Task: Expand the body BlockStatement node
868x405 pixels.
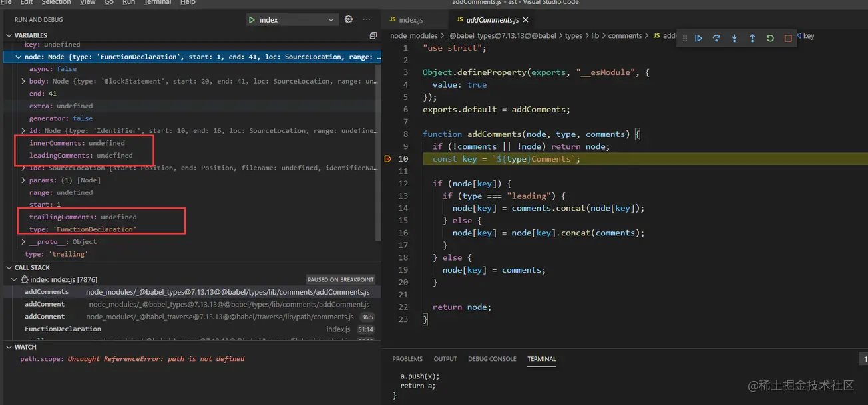Action: 23,81
